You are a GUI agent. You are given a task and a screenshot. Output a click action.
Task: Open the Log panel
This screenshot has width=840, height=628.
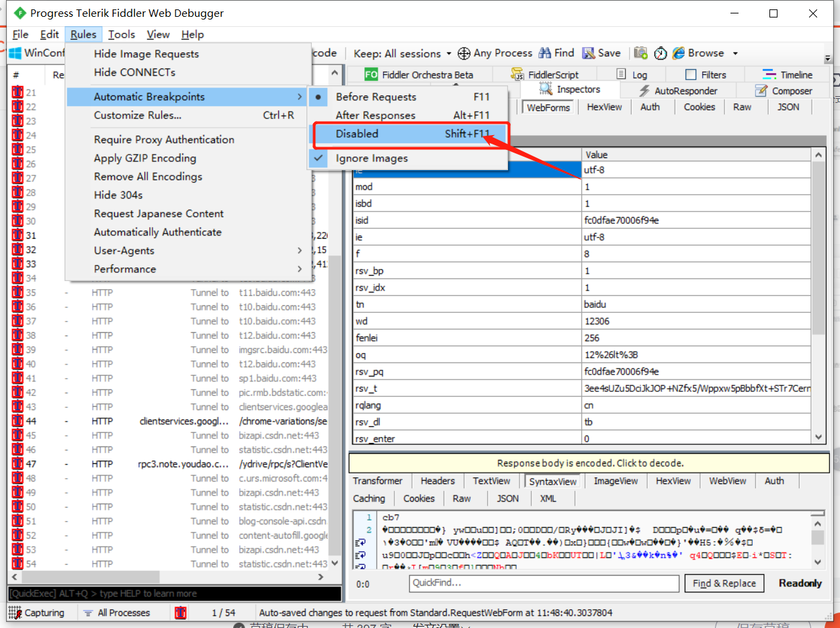639,74
